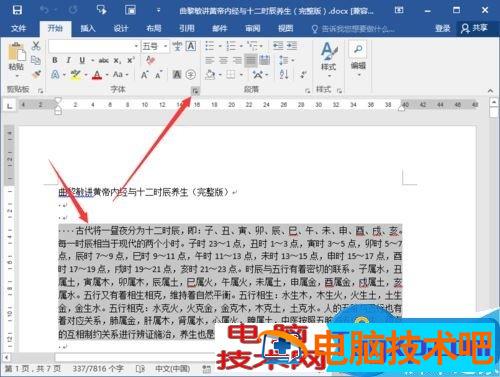Open the Paragraph dialog launcher
This screenshot has height=377, width=500.
tap(307, 91)
